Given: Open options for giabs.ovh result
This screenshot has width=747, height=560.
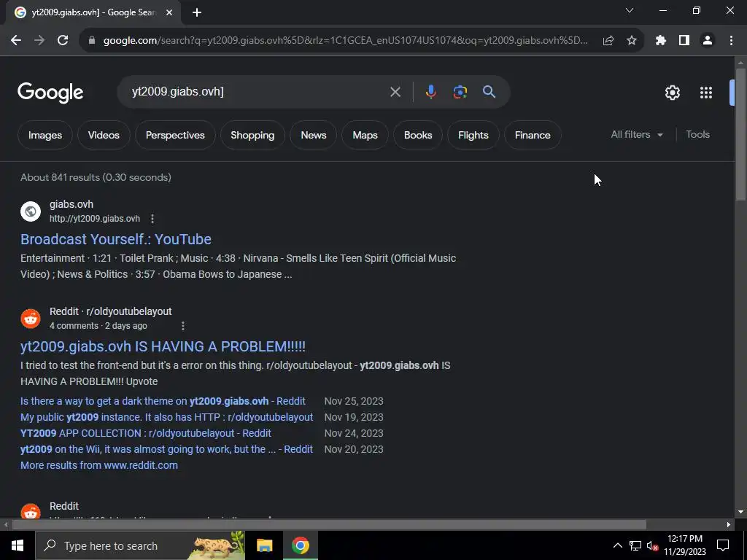Looking at the screenshot, I should [152, 219].
